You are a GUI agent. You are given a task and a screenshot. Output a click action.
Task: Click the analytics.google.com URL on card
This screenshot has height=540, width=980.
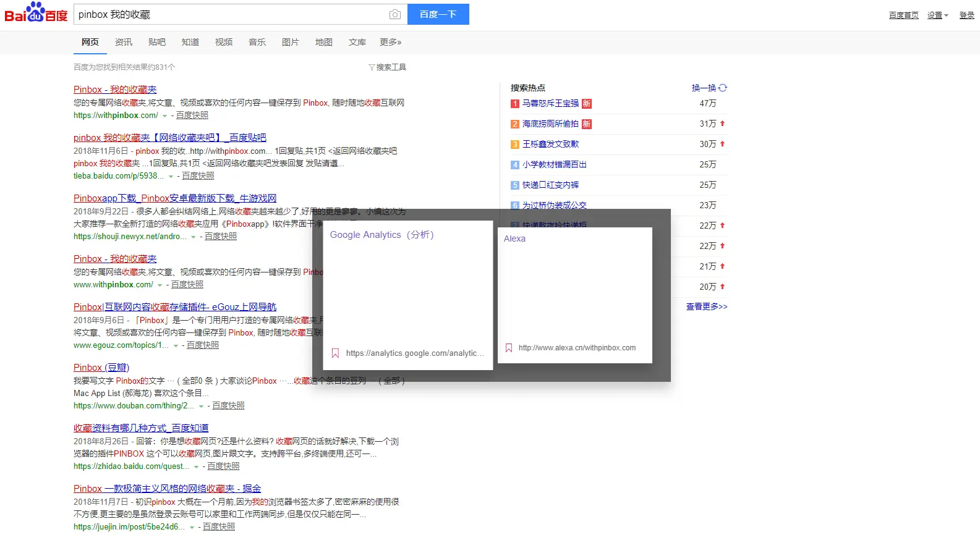(x=415, y=353)
